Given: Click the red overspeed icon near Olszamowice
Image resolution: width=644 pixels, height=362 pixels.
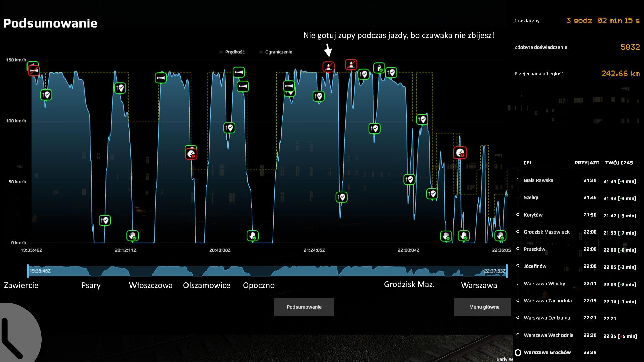Looking at the screenshot, I should [x=191, y=154].
